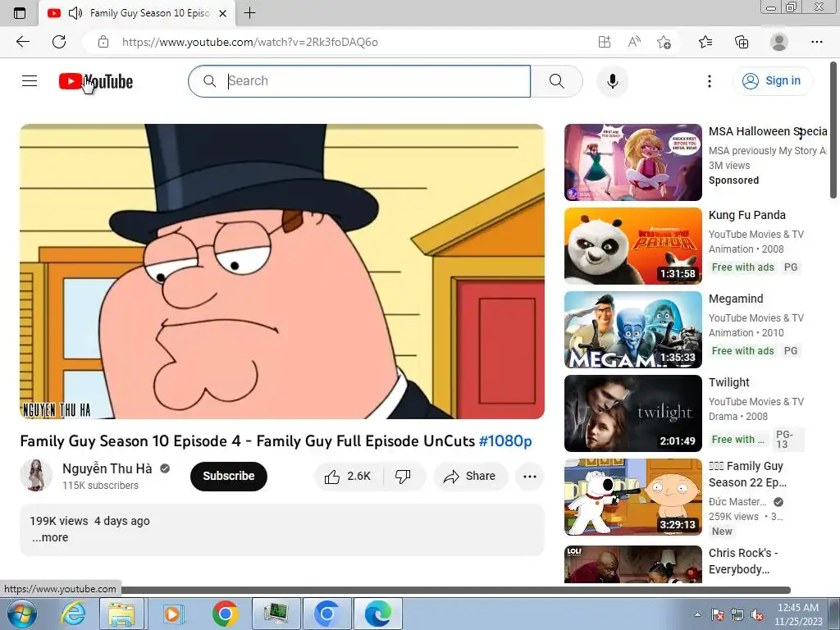Open the Edge apps icon in address bar
Viewport: 840px width, 630px height.
pos(605,42)
